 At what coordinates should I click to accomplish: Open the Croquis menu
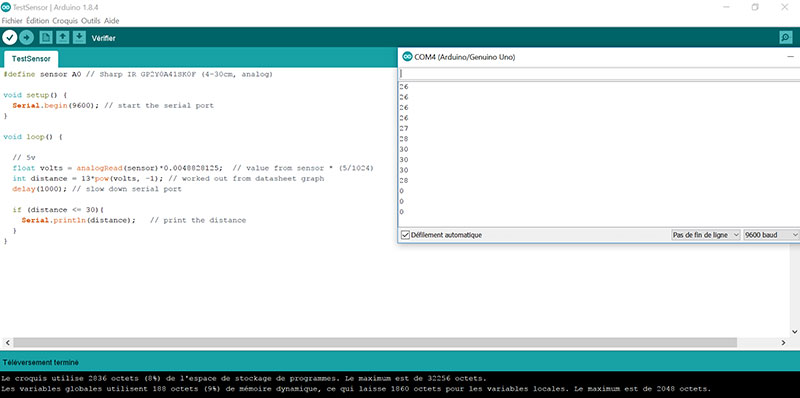click(65, 21)
